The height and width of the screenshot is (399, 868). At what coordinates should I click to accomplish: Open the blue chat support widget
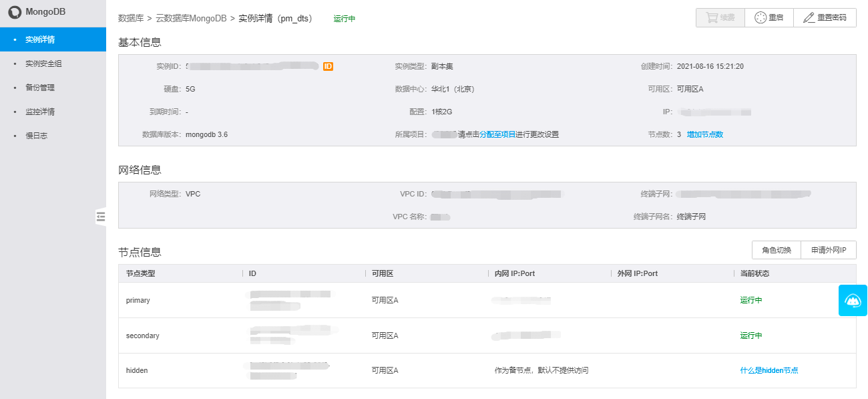point(853,300)
